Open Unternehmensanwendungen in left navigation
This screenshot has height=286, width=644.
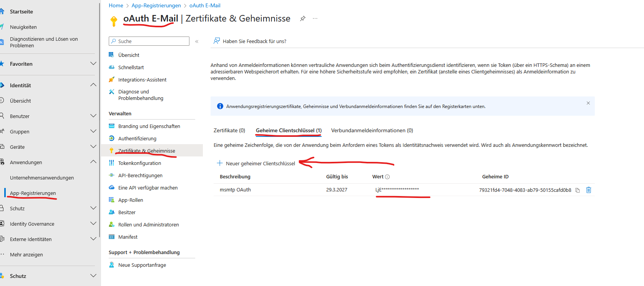(x=41, y=178)
